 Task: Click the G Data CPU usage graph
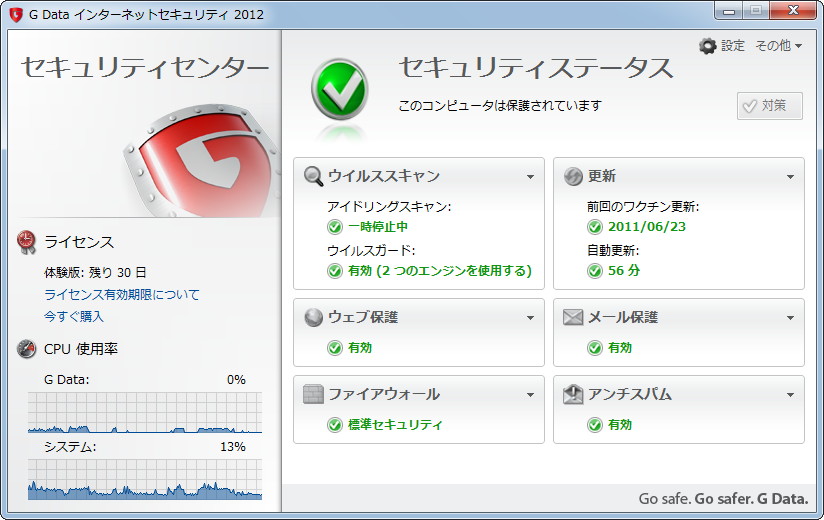tap(145, 412)
